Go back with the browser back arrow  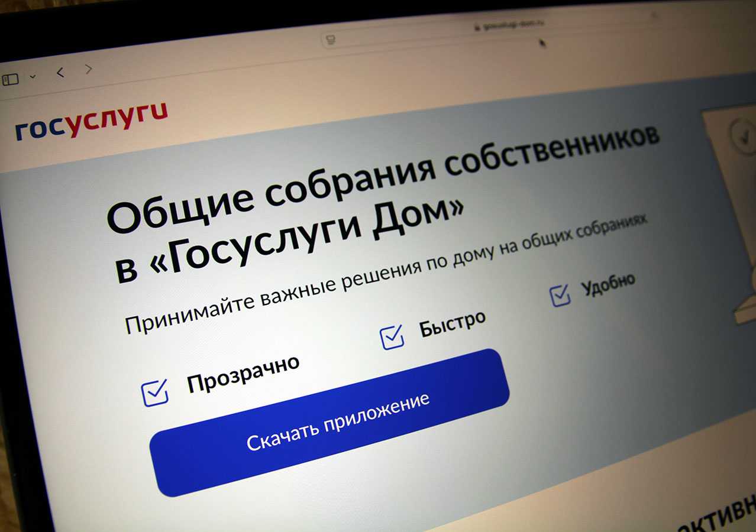[x=60, y=72]
